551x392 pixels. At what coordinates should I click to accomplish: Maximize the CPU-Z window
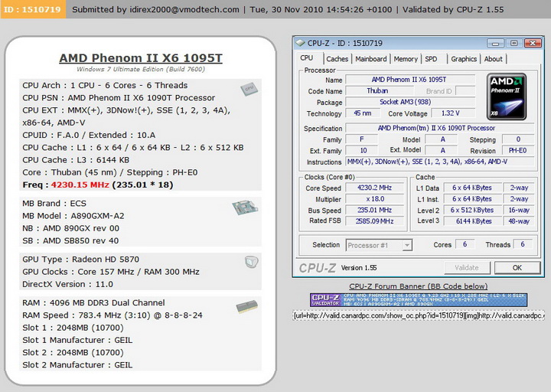point(514,43)
